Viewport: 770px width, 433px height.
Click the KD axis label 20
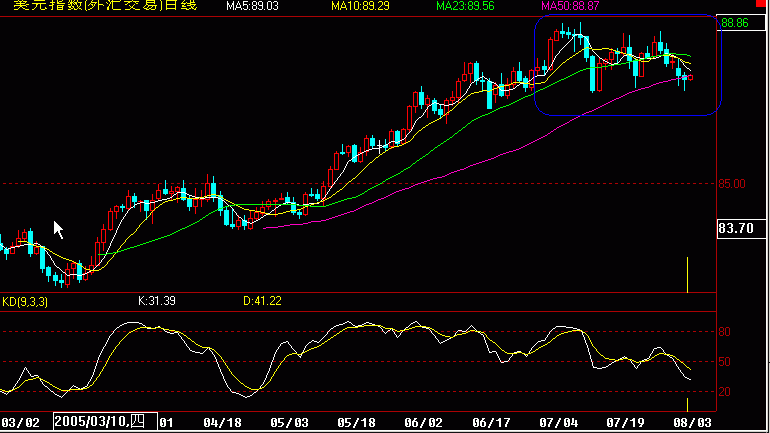(x=724, y=392)
